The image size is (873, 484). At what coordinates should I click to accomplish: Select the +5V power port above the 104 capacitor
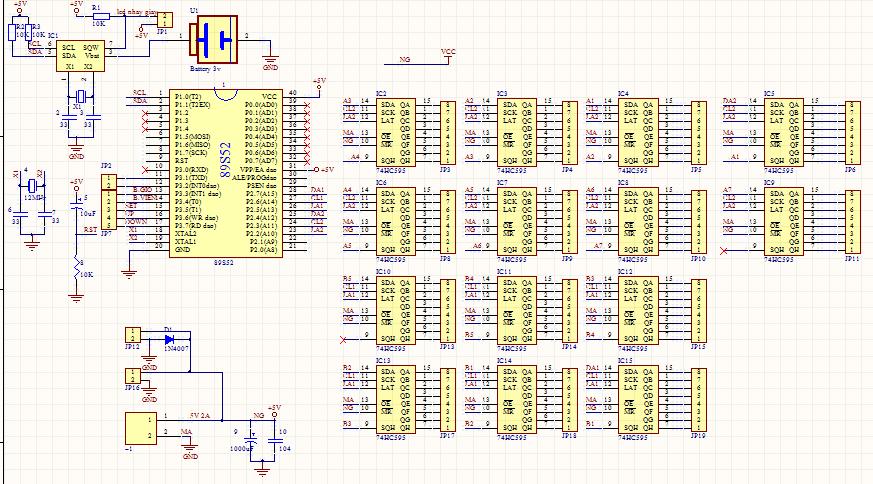(x=274, y=410)
